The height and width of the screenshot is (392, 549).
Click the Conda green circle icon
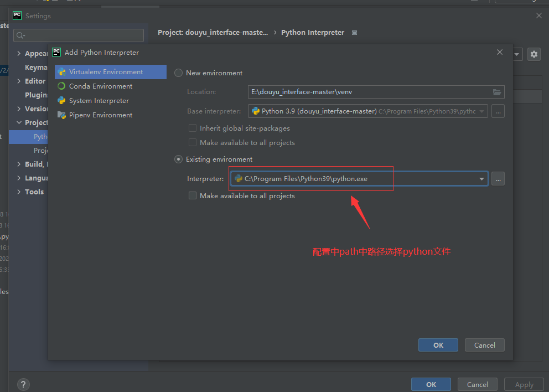click(61, 86)
